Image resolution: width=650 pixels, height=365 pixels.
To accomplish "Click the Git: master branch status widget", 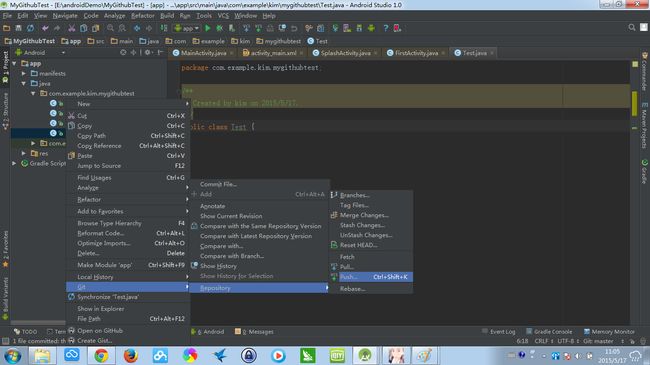I will click(x=598, y=341).
